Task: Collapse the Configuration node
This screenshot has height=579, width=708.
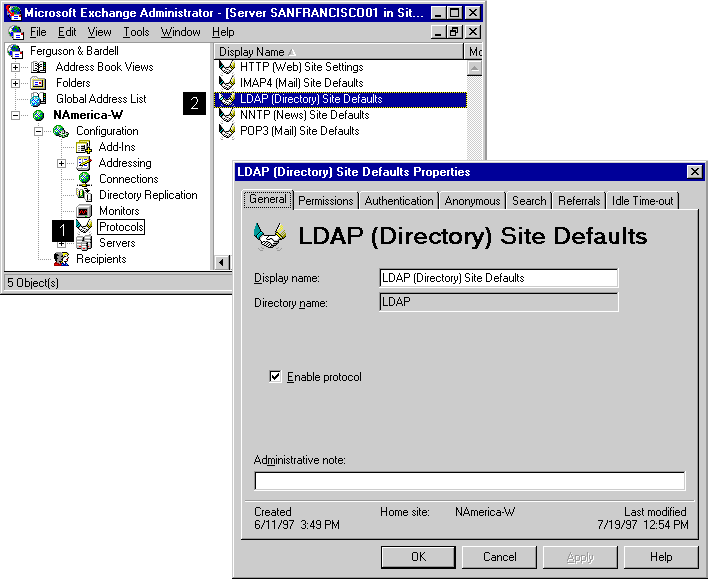Action: point(38,132)
